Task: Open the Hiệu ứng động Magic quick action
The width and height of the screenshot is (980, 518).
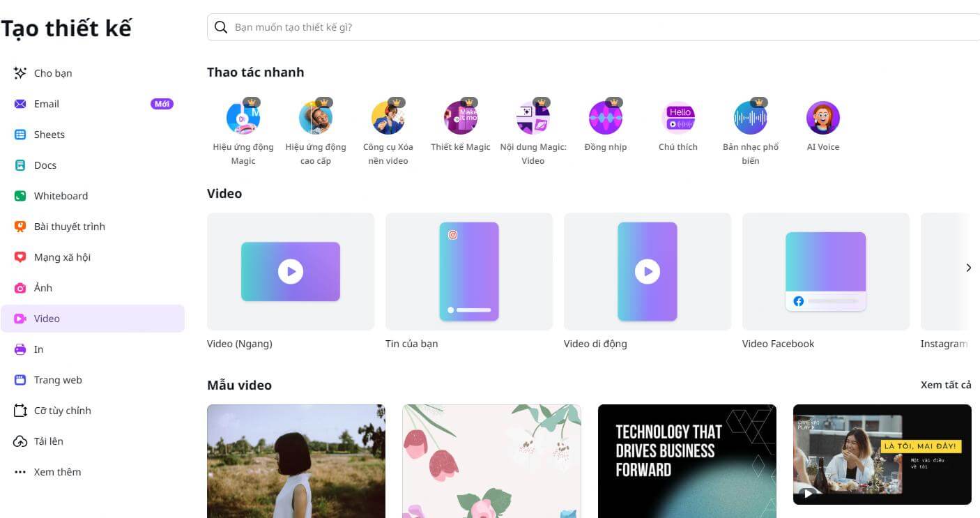Action: [243, 118]
